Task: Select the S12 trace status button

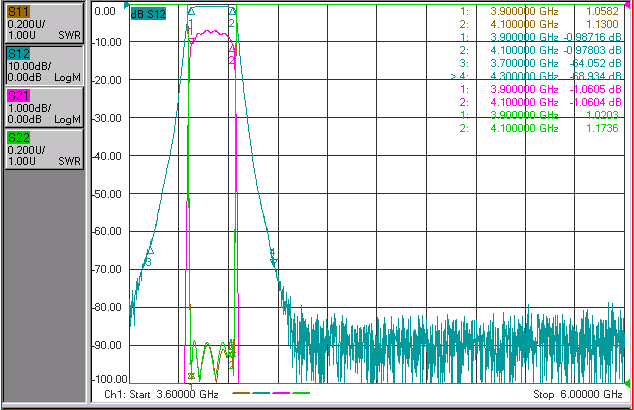Action: tap(44, 65)
